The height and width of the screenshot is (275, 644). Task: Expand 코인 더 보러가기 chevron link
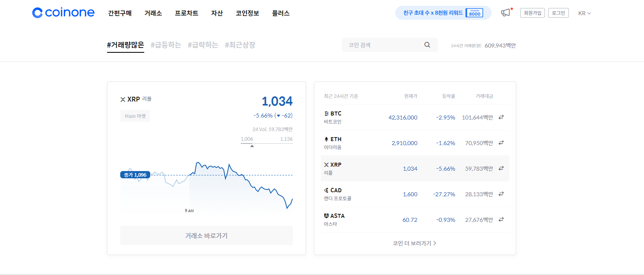tap(415, 243)
